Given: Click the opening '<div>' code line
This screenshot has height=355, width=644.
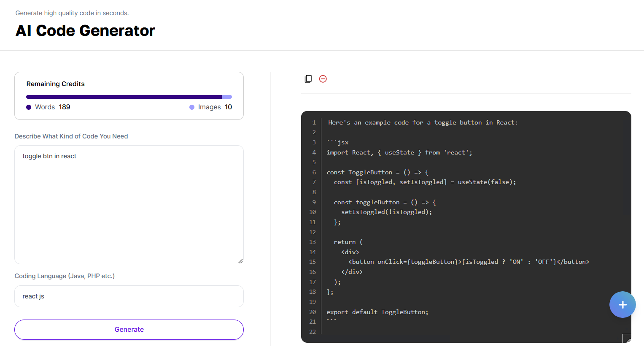Looking at the screenshot, I should point(350,252).
